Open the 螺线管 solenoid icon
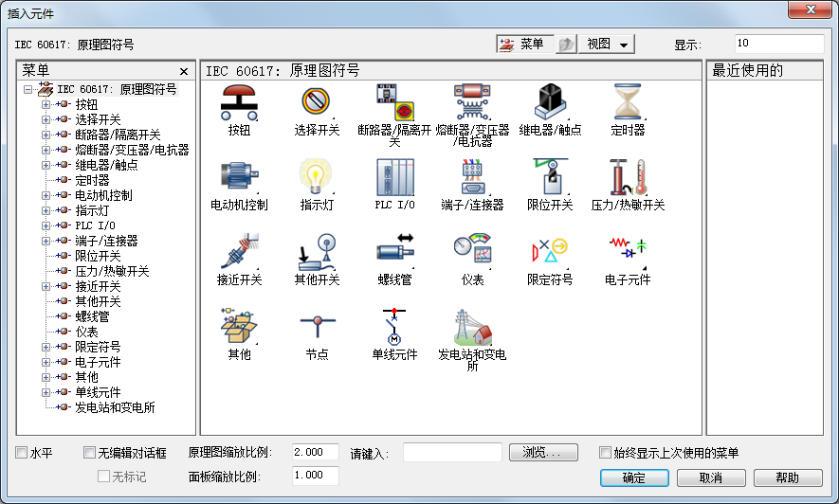The width and height of the screenshot is (839, 504). [x=394, y=252]
